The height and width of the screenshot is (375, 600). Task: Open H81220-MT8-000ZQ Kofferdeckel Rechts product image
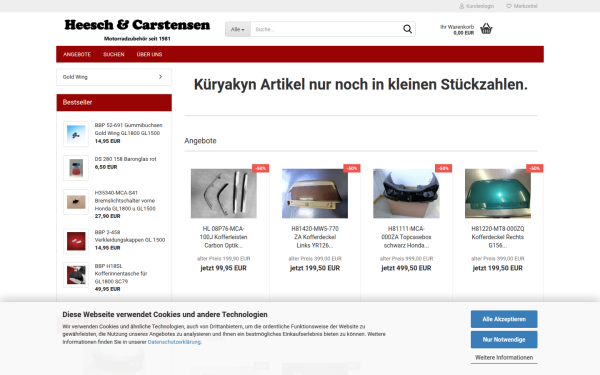(498, 194)
